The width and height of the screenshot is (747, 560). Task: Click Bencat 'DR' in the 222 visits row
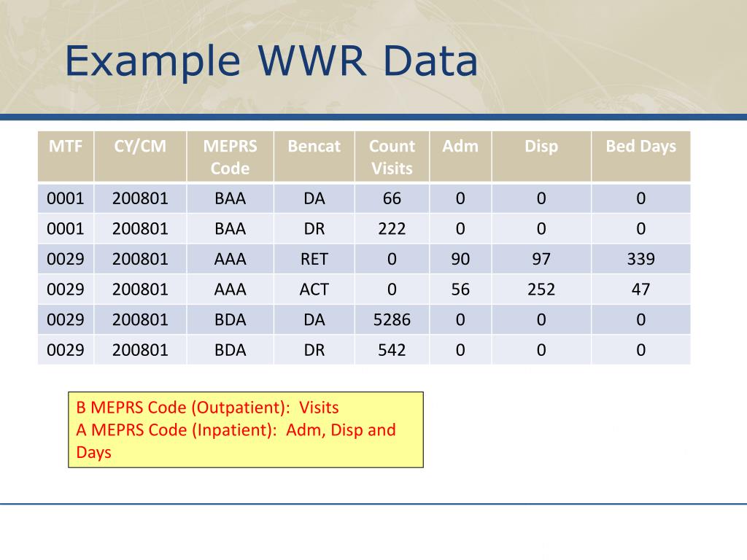tap(314, 228)
